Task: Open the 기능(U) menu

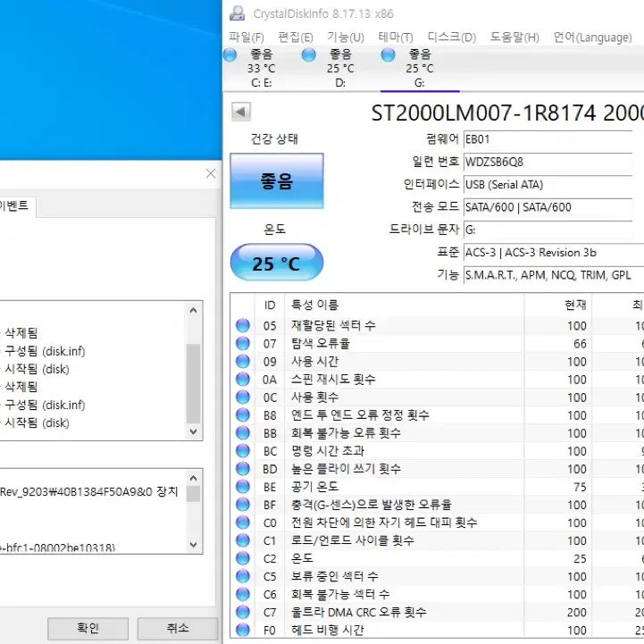Action: (346, 38)
